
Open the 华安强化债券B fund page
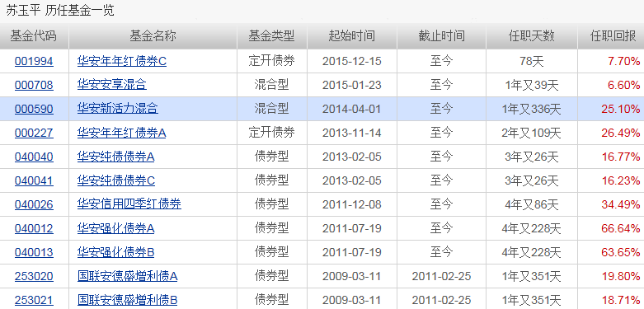[115, 252]
